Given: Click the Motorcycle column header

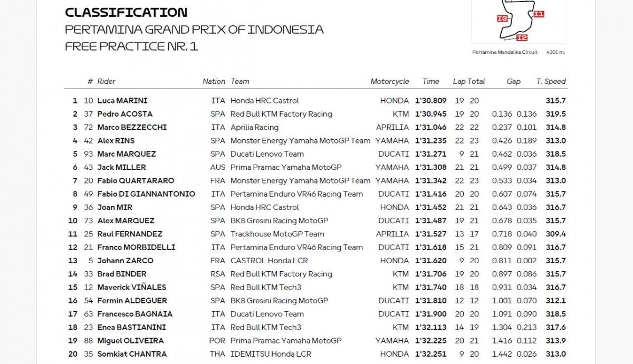Looking at the screenshot, I should pos(389,81).
